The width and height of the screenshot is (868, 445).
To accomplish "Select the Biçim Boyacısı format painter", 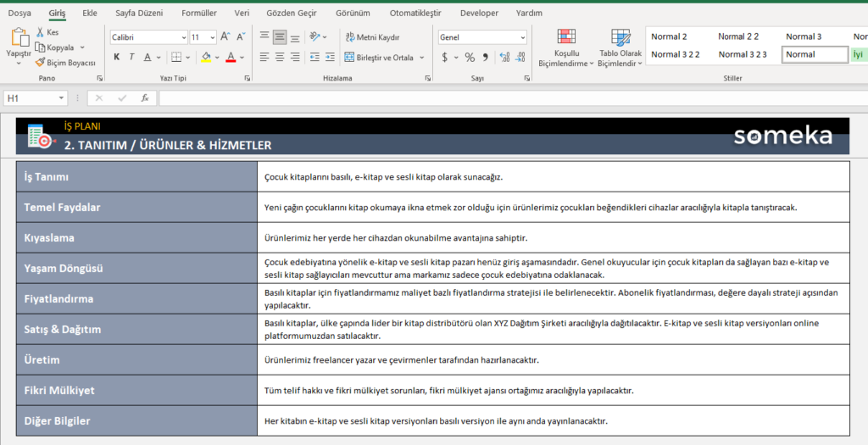I will 65,63.
